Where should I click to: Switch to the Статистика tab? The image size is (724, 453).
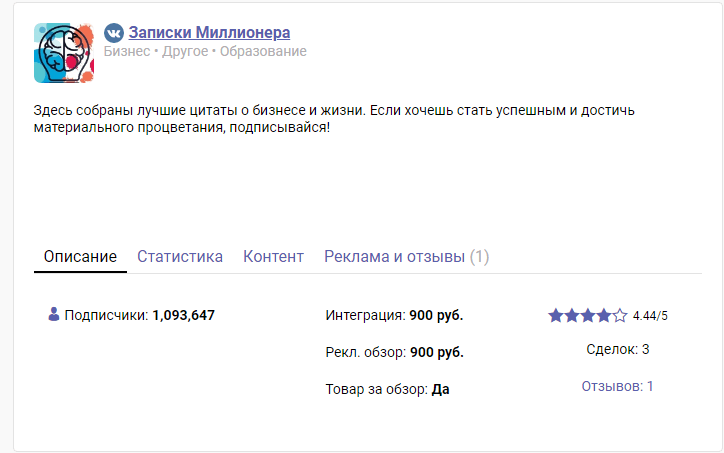(180, 257)
